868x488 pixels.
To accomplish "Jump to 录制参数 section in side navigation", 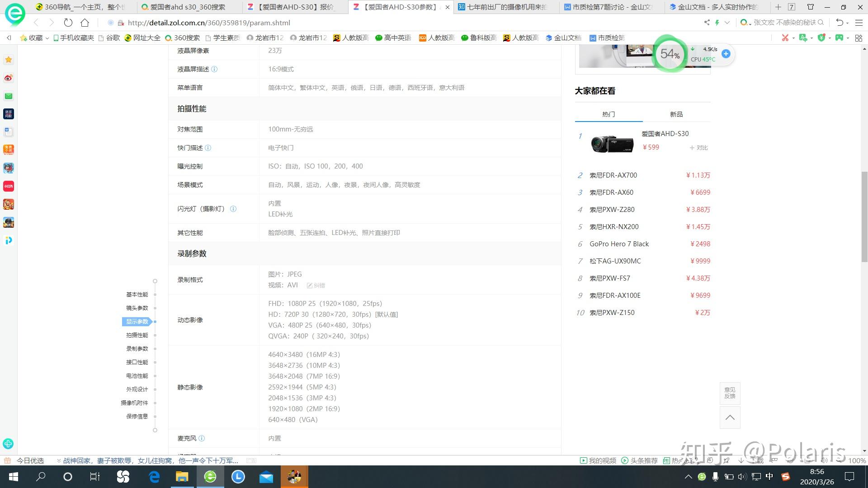I will click(x=137, y=349).
